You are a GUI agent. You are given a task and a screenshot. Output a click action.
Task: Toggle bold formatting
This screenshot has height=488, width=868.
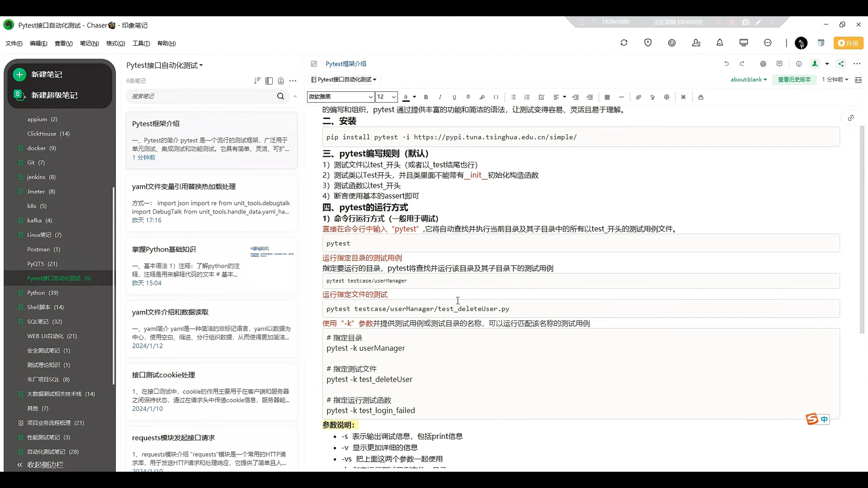click(426, 97)
